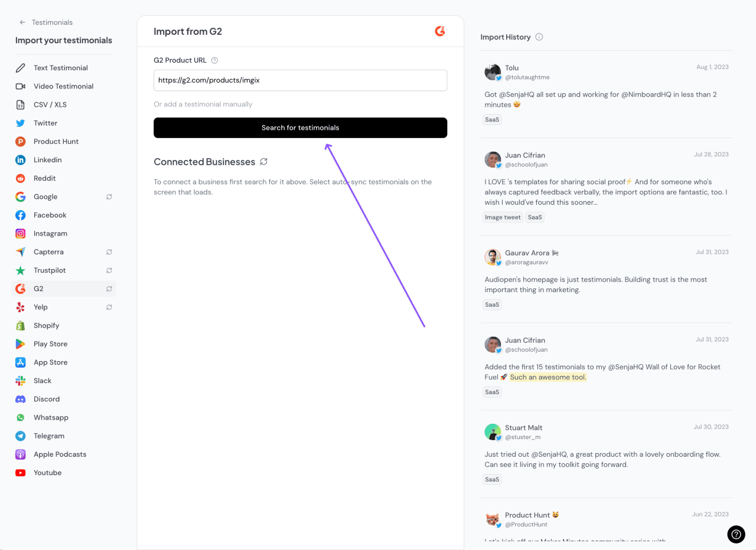Click the Linkedin logo icon
Image resolution: width=756 pixels, height=550 pixels.
tap(21, 160)
